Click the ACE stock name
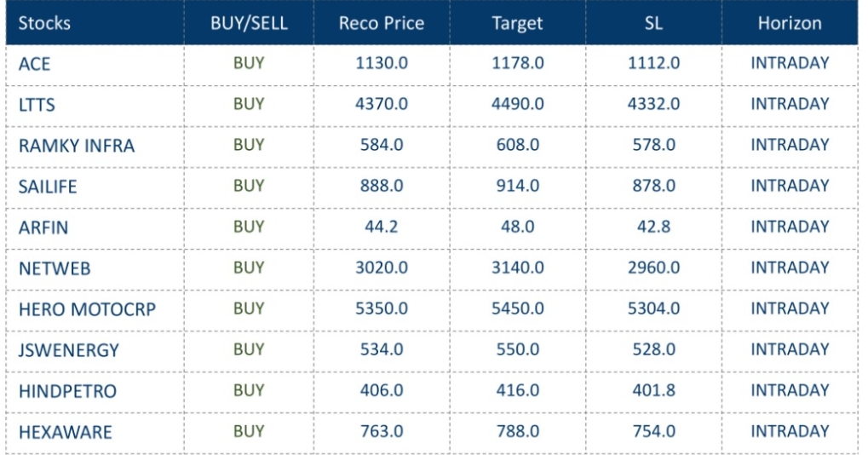The width and height of the screenshot is (868, 455). [x=35, y=64]
